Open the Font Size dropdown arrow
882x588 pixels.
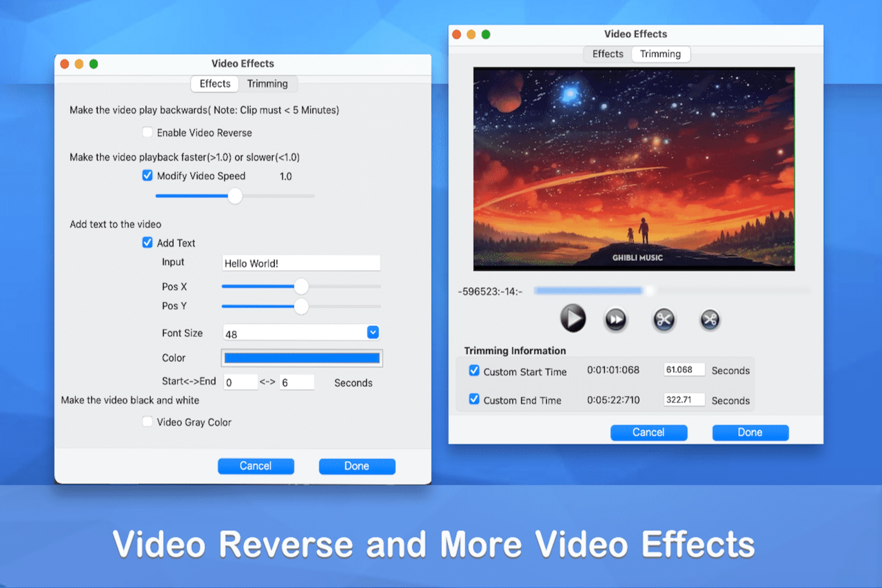pos(373,332)
